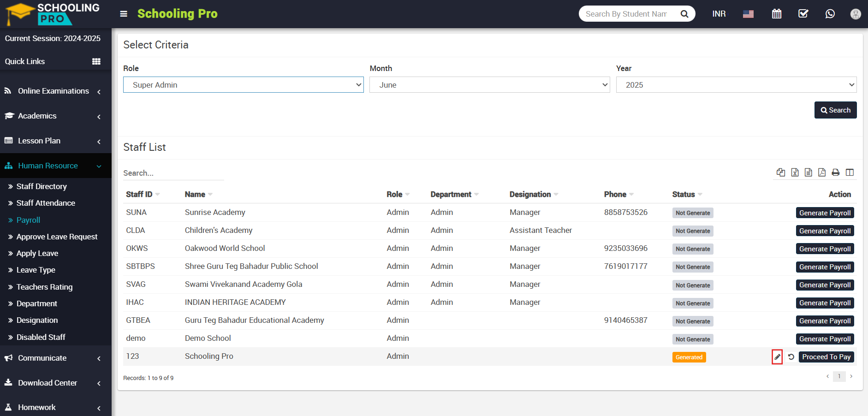Select Payroll in the sidebar

(x=28, y=220)
